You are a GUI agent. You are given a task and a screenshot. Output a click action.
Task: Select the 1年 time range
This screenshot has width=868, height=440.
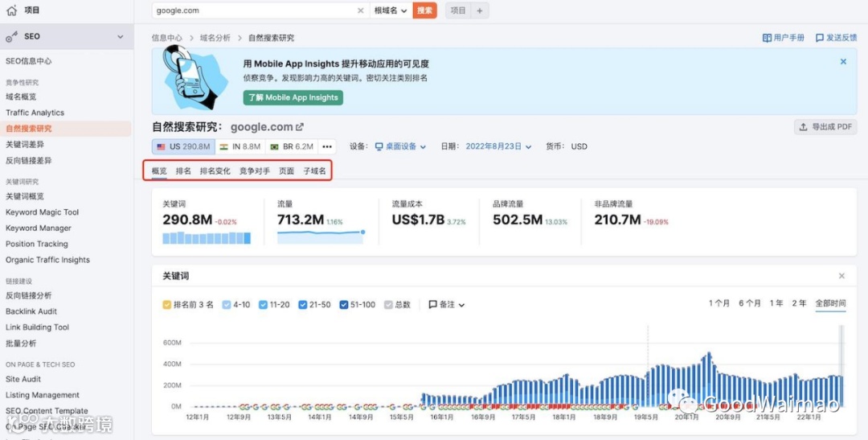776,304
